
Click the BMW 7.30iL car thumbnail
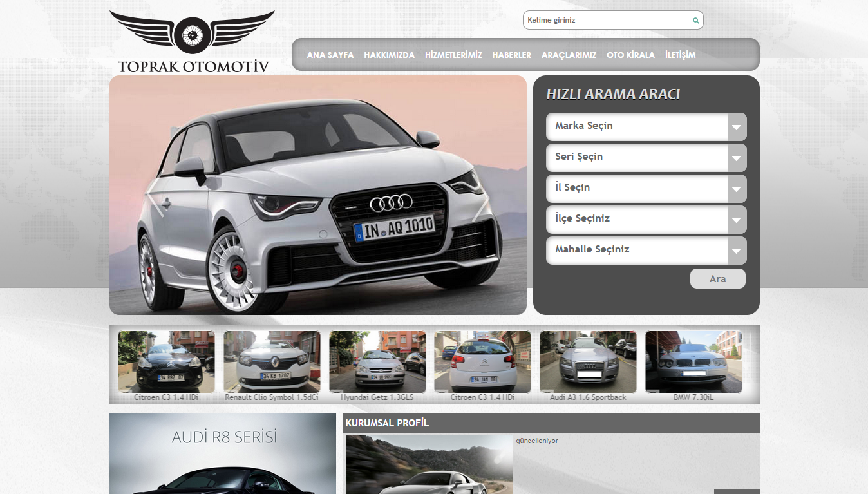pos(693,362)
